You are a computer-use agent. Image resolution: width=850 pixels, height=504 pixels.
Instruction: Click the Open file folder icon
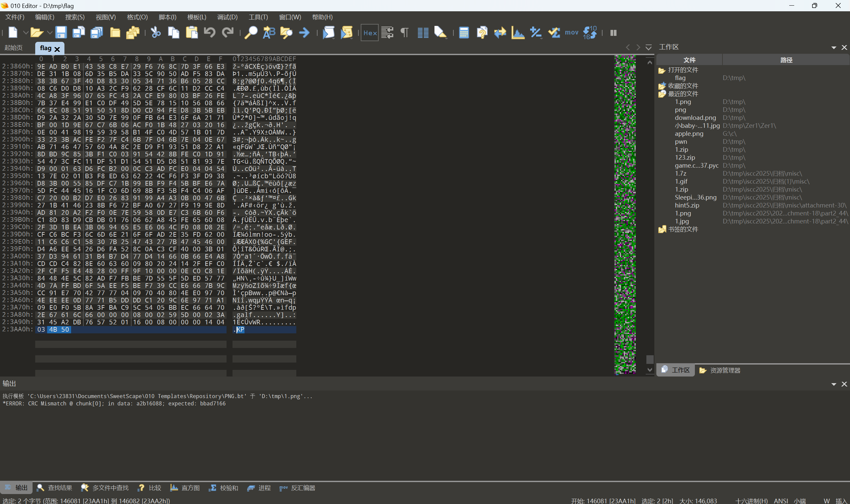click(37, 33)
